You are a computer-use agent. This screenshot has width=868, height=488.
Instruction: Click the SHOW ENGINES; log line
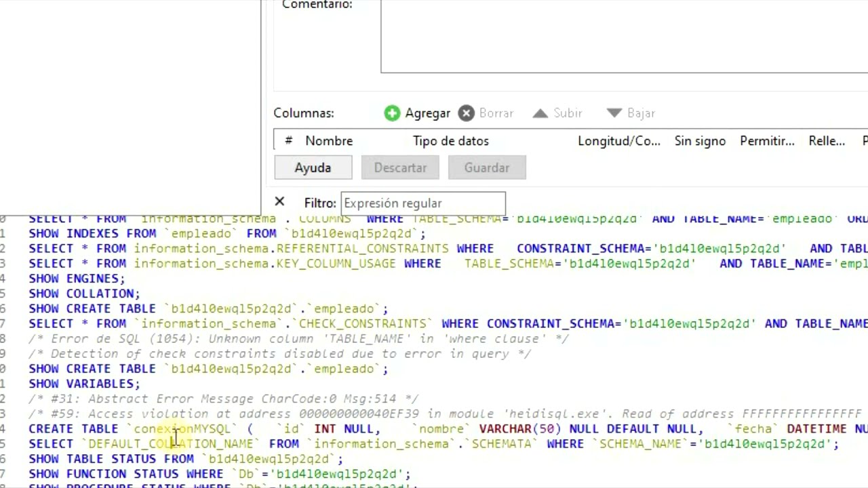(77, 279)
